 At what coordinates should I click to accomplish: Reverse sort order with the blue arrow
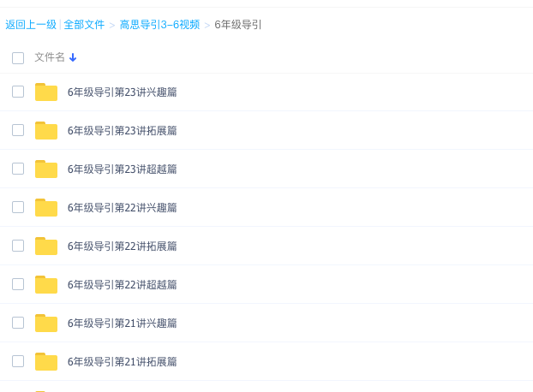click(x=73, y=57)
